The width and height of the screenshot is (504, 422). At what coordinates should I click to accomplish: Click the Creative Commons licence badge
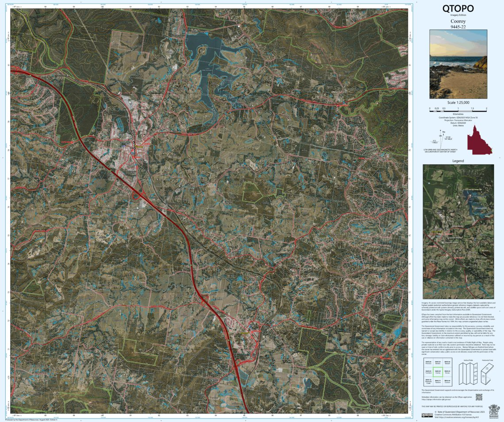(x=427, y=415)
